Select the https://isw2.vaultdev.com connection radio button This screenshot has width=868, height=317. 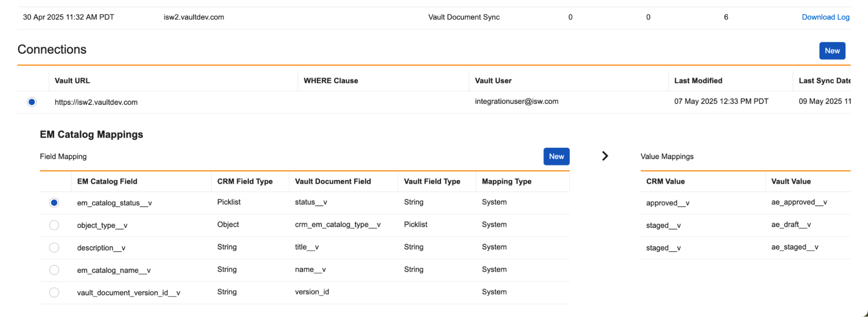point(32,102)
